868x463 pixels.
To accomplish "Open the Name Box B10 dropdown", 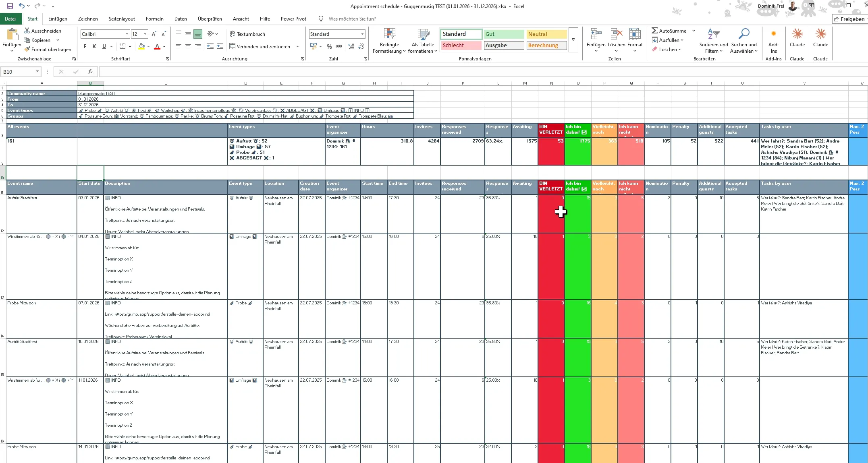I will click(37, 72).
